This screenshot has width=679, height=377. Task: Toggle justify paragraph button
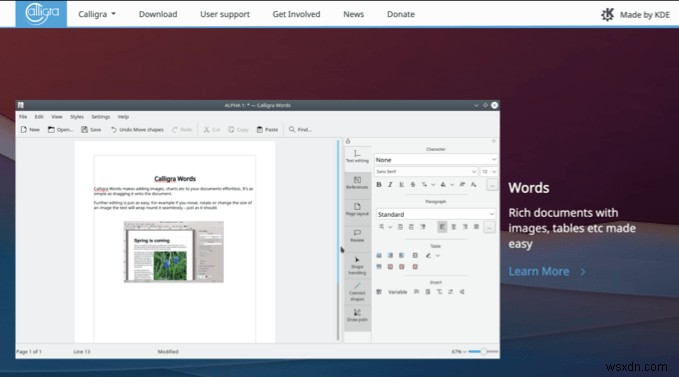click(x=476, y=226)
